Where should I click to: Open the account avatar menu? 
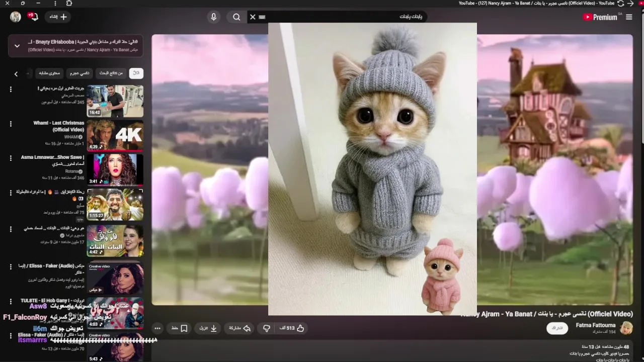coord(16,17)
